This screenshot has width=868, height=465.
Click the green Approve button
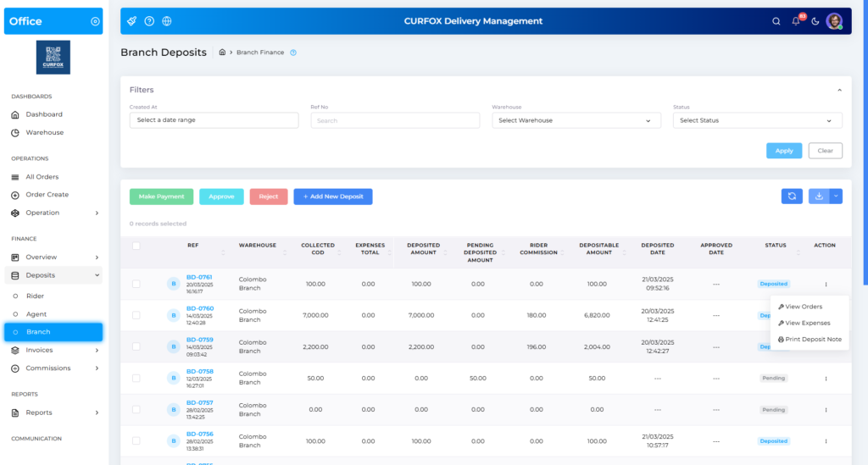(x=221, y=197)
